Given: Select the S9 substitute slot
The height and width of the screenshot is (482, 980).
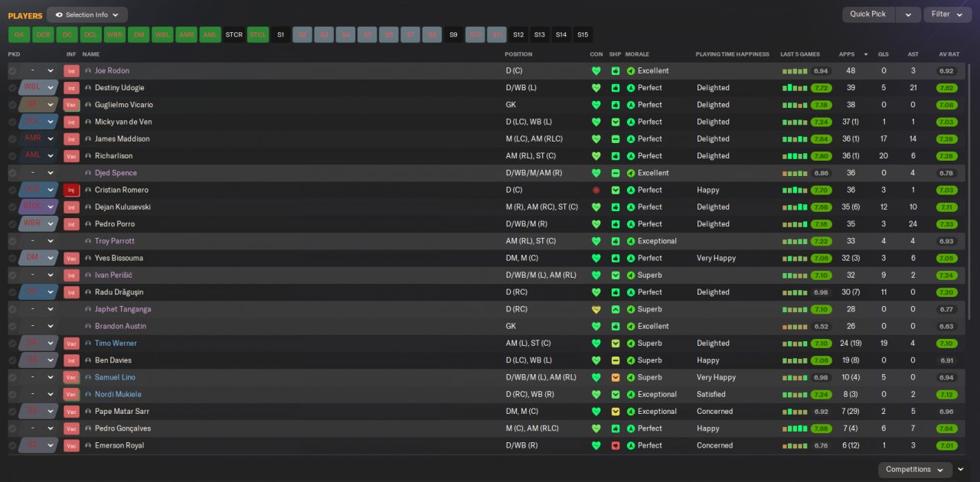Looking at the screenshot, I should (453, 34).
